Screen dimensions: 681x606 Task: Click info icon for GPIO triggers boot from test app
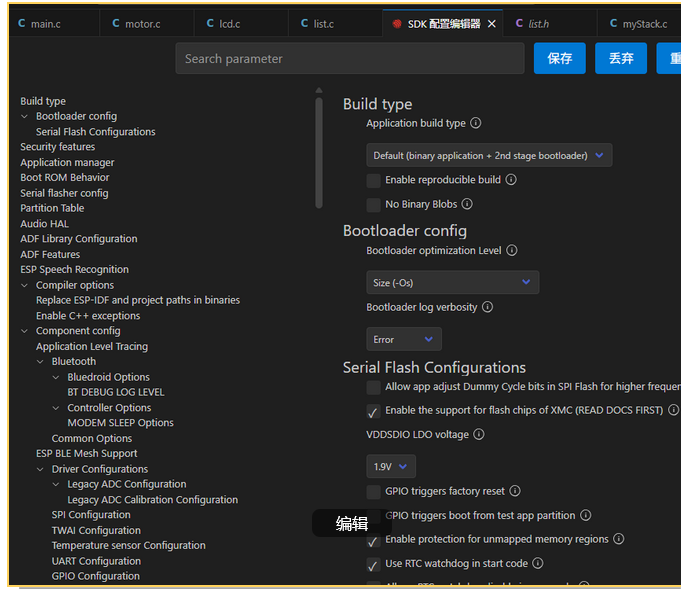click(585, 515)
